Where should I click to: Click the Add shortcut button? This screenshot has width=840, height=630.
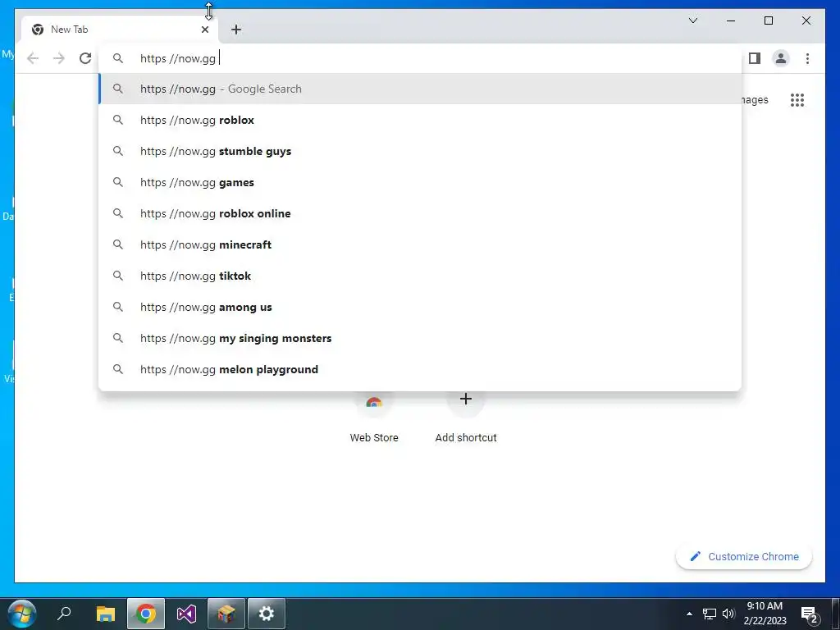pos(466,418)
